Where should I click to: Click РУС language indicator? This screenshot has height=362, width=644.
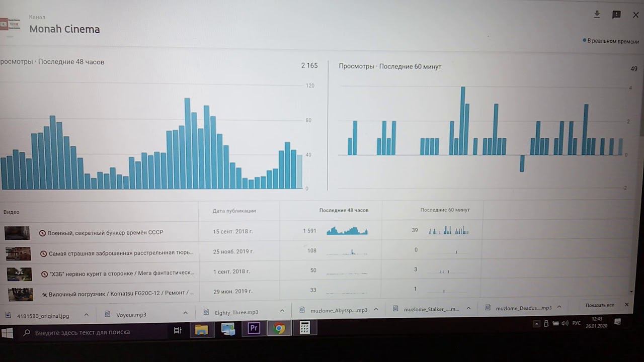[x=577, y=323]
